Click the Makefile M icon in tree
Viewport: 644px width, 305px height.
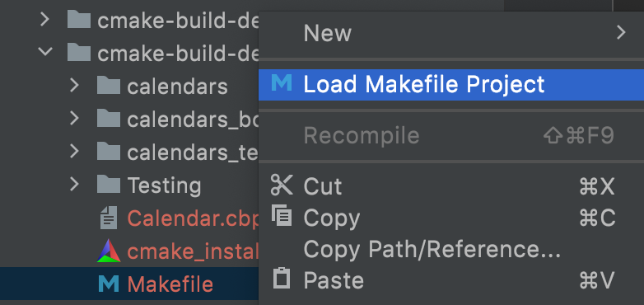tap(109, 284)
